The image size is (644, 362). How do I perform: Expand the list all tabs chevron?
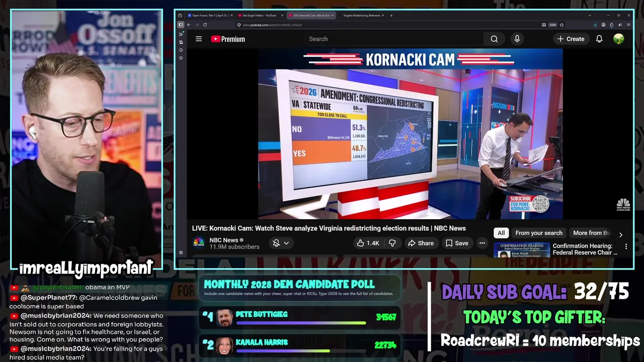point(590,16)
